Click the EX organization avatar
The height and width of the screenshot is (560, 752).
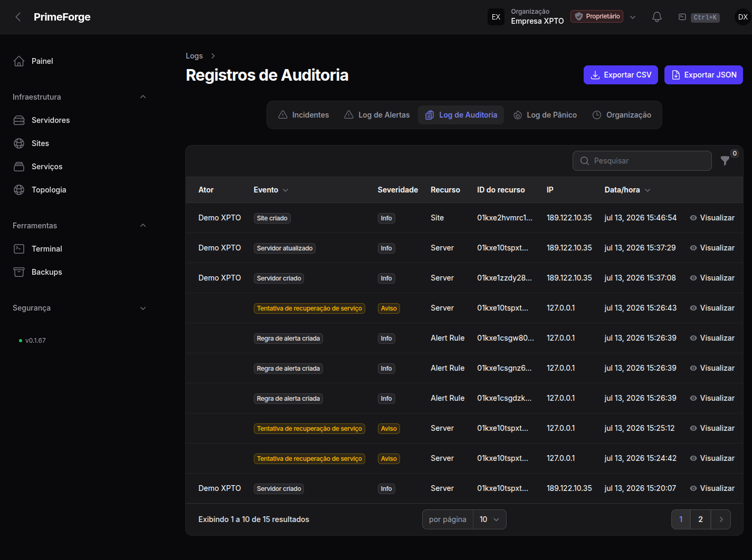496,17
